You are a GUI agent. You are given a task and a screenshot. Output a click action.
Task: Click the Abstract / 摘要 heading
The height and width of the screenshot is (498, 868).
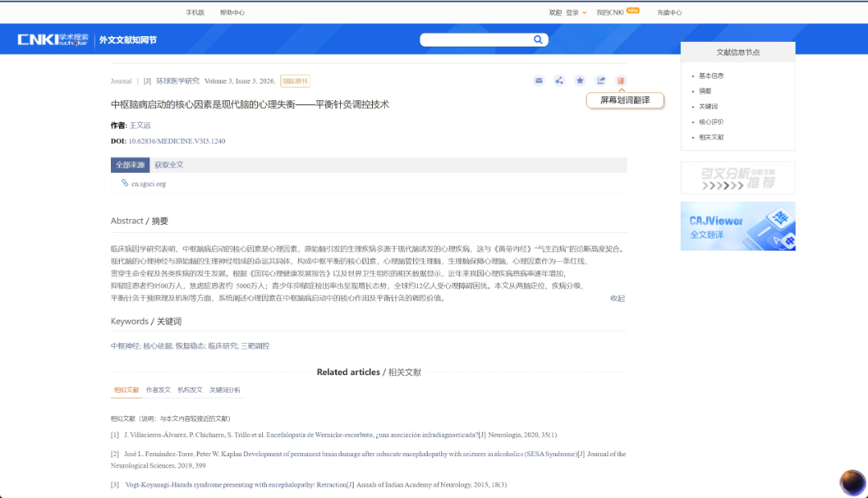pos(140,221)
